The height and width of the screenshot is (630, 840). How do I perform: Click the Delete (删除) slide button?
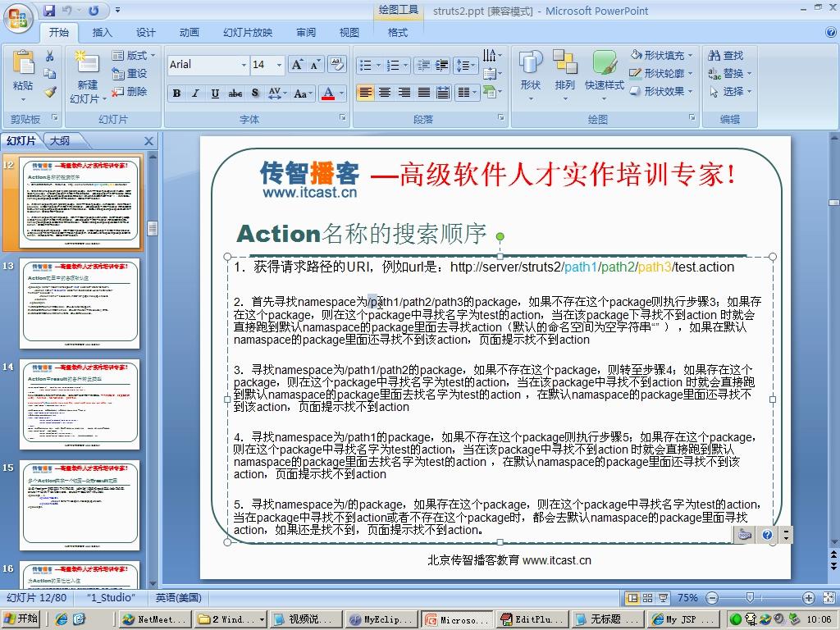pos(130,92)
